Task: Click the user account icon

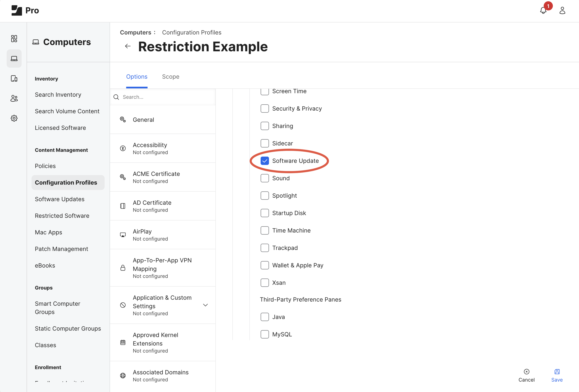Action: 562,10
